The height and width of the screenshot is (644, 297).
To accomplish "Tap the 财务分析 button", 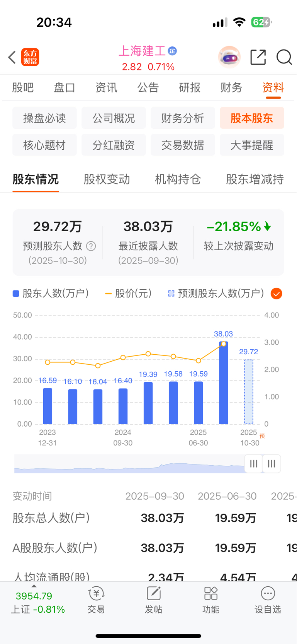I will (x=183, y=118).
